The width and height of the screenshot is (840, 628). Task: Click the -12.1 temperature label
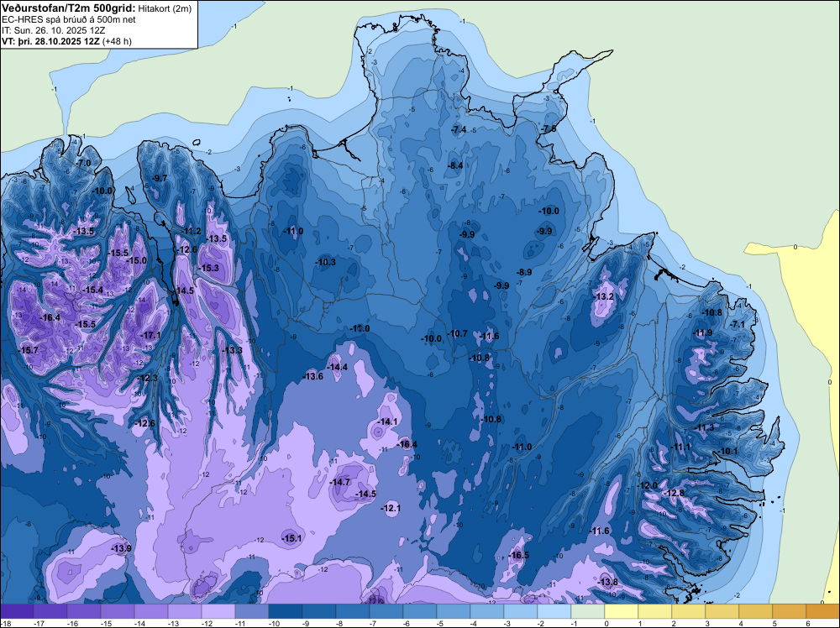point(391,508)
